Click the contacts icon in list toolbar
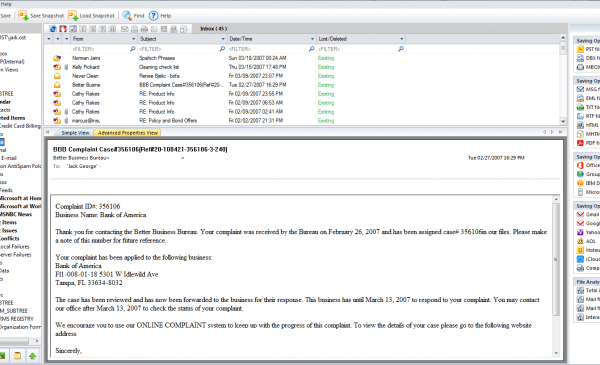 174,29
